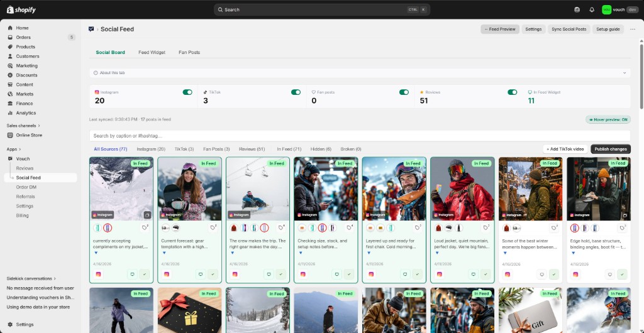644x333 pixels.
Task: Click the Vouch app icon in breadcrumb
Action: (91, 29)
